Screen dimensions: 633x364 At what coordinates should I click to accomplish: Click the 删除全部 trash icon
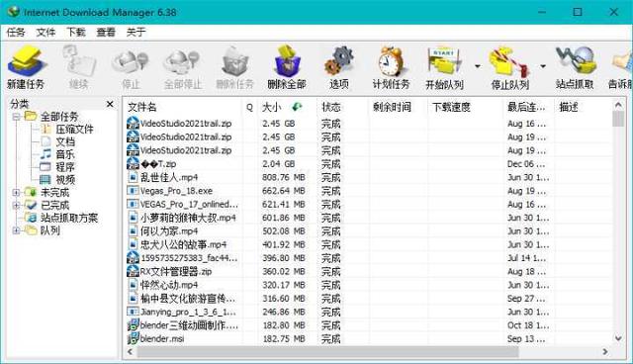287,61
